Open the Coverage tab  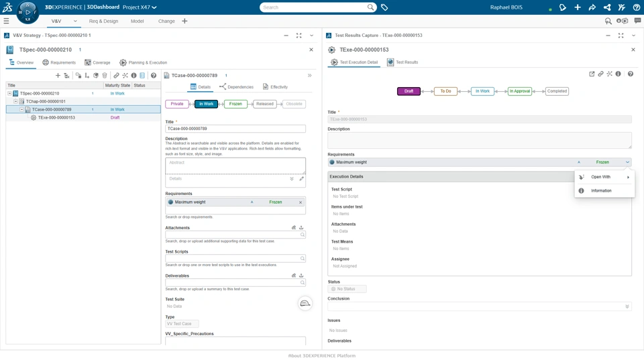pyautogui.click(x=97, y=62)
